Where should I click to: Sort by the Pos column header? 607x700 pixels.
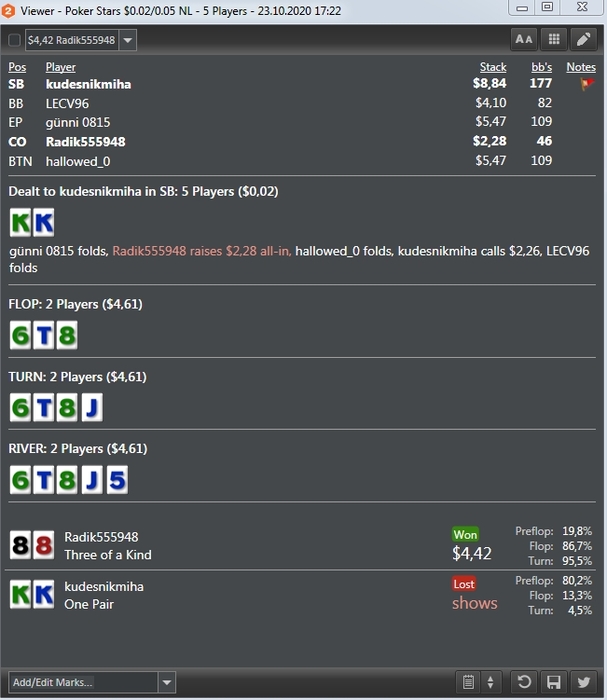coord(17,67)
